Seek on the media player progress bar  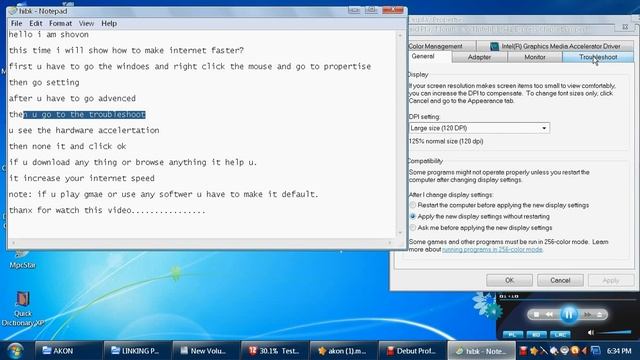[x=568, y=300]
